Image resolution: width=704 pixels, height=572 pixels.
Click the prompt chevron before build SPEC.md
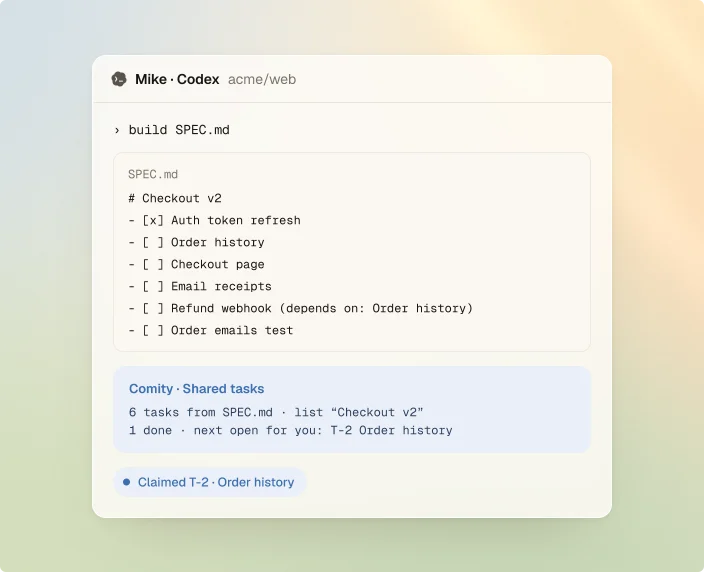point(117,130)
